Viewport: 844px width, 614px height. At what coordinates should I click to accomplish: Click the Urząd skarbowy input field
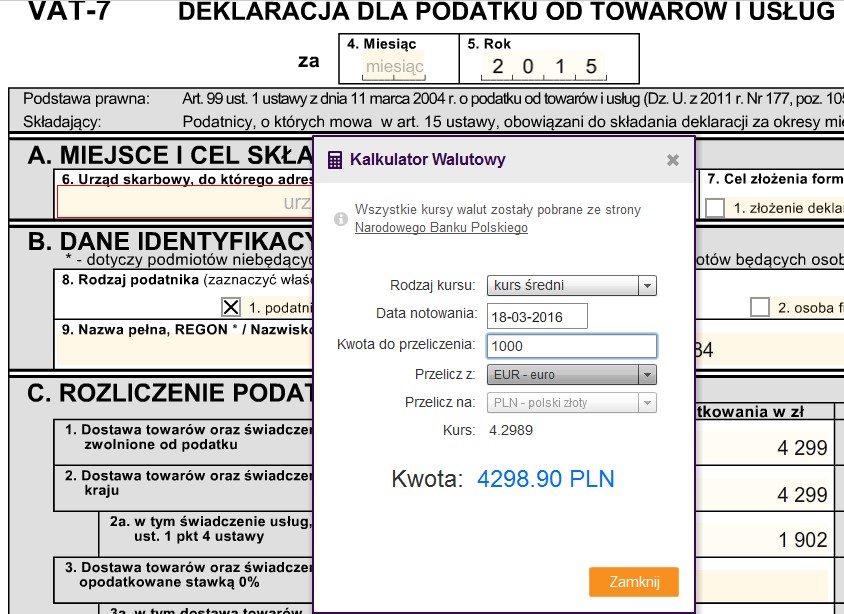click(x=185, y=202)
